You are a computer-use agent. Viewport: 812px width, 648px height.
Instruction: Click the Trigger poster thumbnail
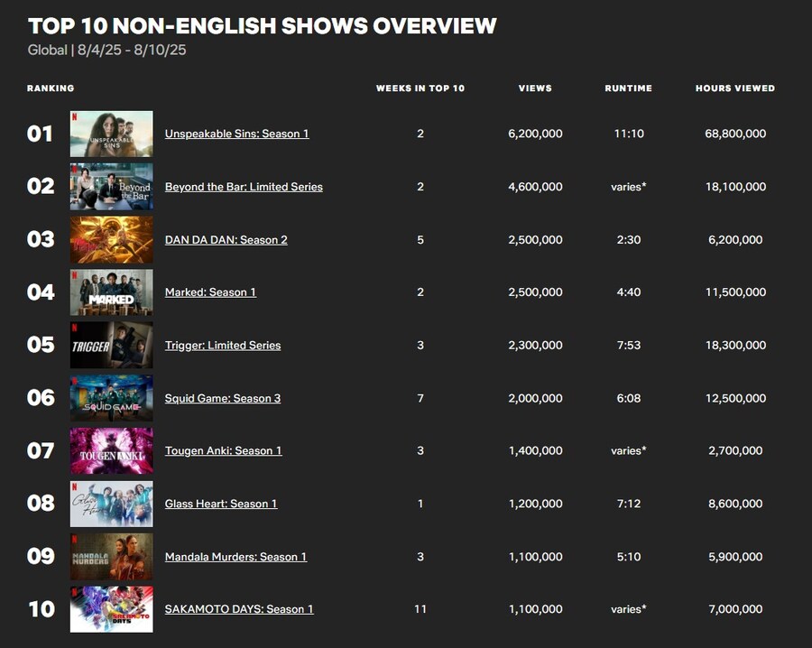coord(111,345)
